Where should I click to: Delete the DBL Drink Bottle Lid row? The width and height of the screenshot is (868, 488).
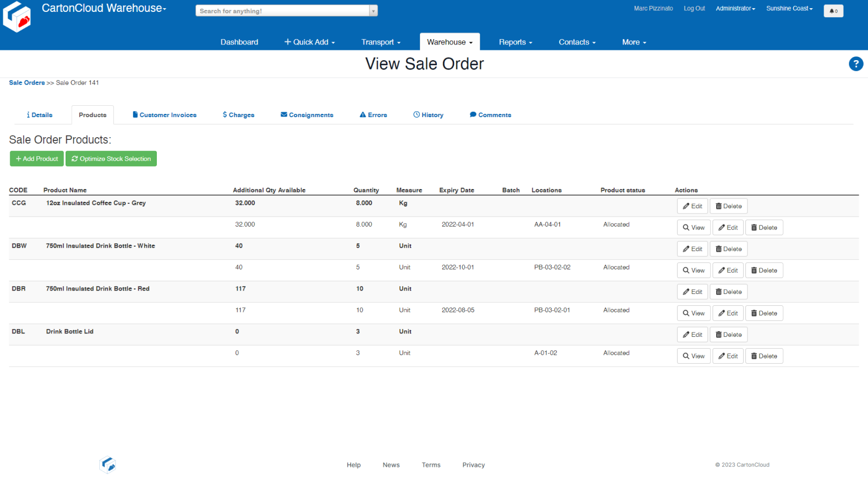(x=729, y=335)
